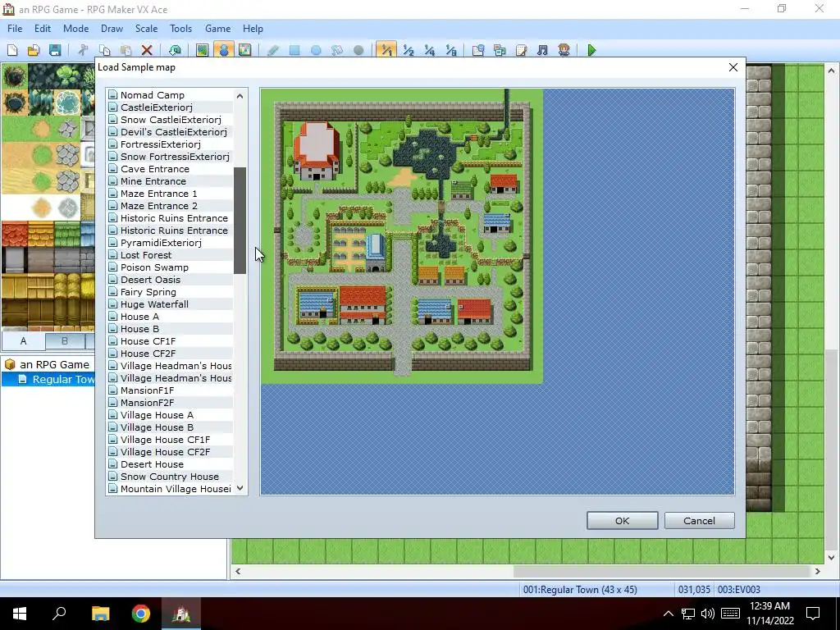Click the town map preview image
Image resolution: width=840 pixels, height=630 pixels.
402,236
